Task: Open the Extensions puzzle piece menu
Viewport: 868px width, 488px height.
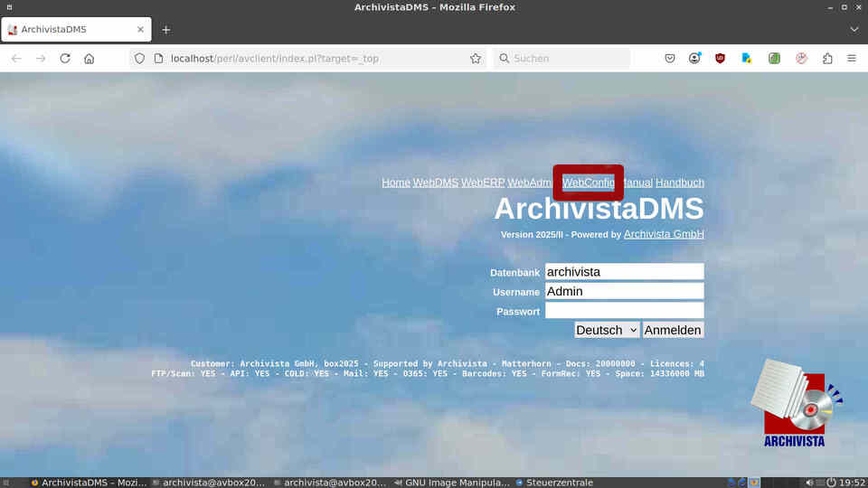Action: 827,58
